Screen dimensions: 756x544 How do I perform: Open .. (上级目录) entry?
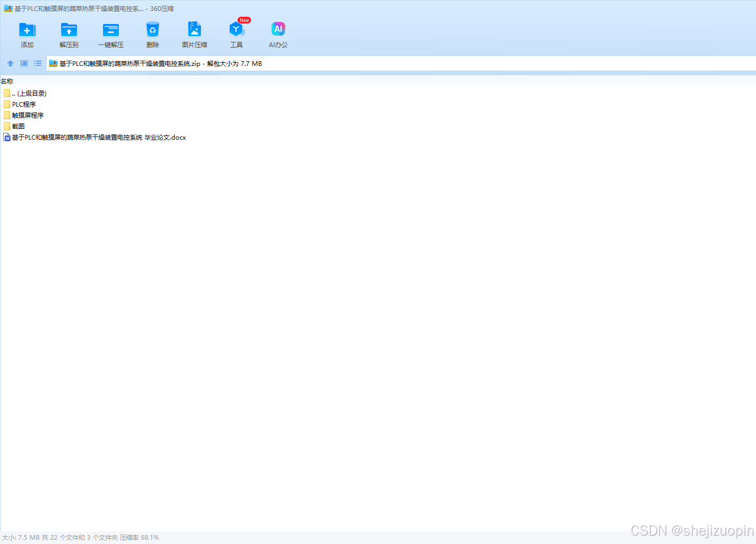click(29, 94)
